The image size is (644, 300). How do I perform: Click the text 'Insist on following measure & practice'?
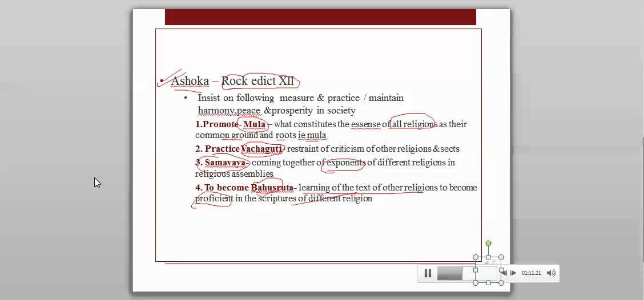(279, 98)
